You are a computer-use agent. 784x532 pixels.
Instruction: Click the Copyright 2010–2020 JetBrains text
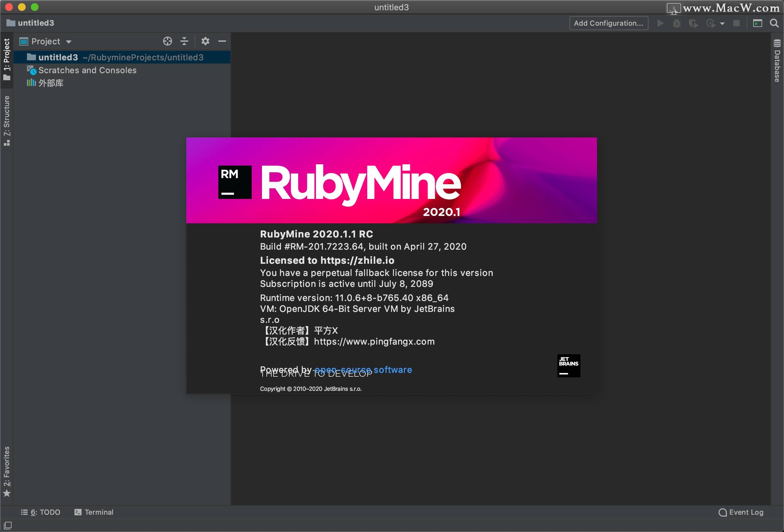click(x=311, y=389)
